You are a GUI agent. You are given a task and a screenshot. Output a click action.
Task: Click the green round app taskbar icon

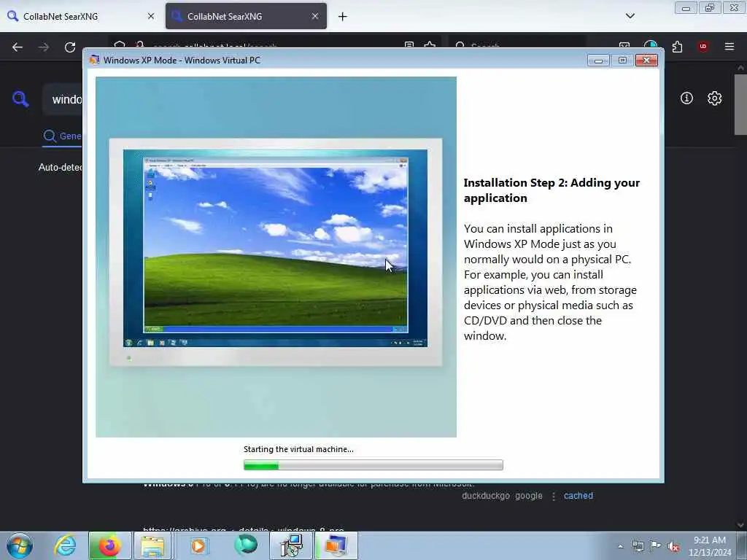click(246, 545)
